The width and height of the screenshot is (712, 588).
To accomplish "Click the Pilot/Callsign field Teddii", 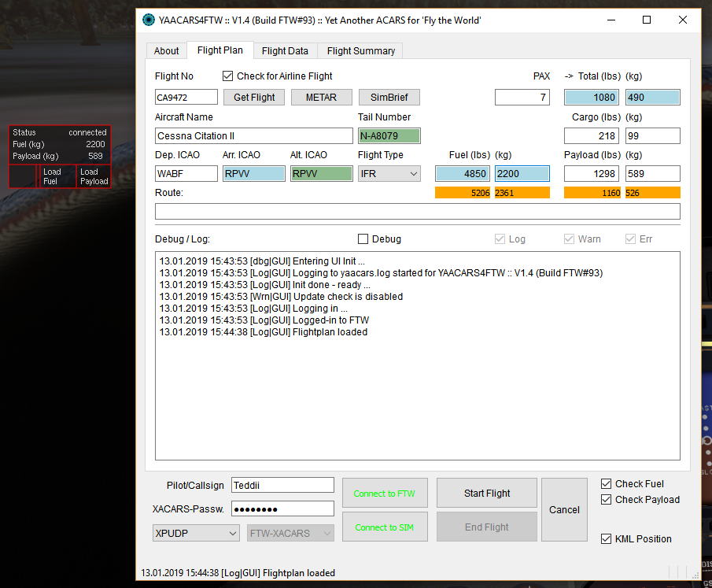I will [x=282, y=486].
